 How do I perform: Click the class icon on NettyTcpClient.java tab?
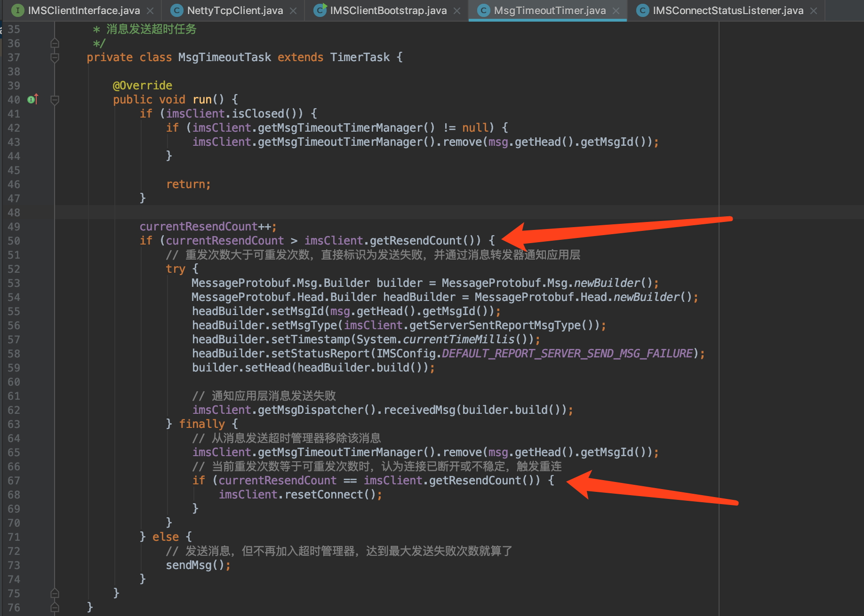click(x=176, y=10)
